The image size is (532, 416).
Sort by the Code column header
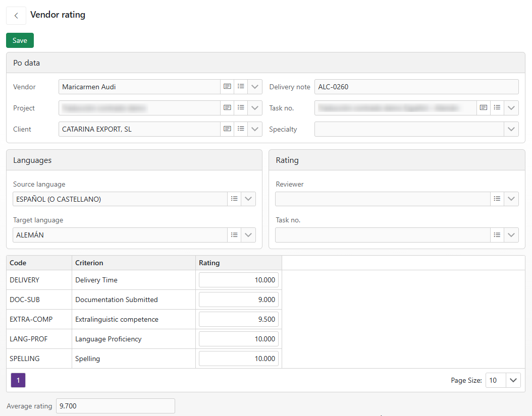39,263
